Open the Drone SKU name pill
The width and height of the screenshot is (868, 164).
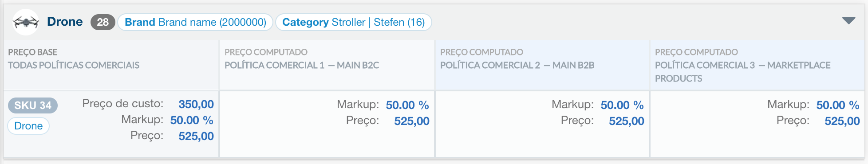28,126
